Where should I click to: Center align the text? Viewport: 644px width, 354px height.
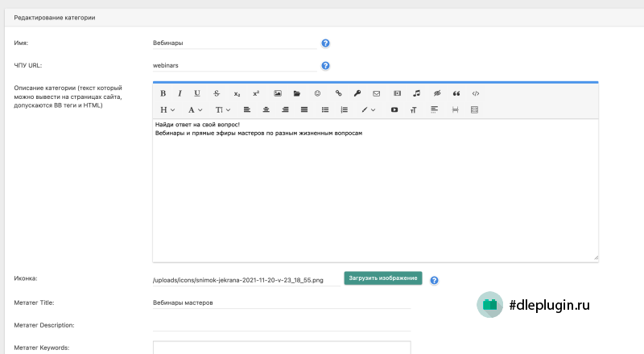pyautogui.click(x=266, y=109)
